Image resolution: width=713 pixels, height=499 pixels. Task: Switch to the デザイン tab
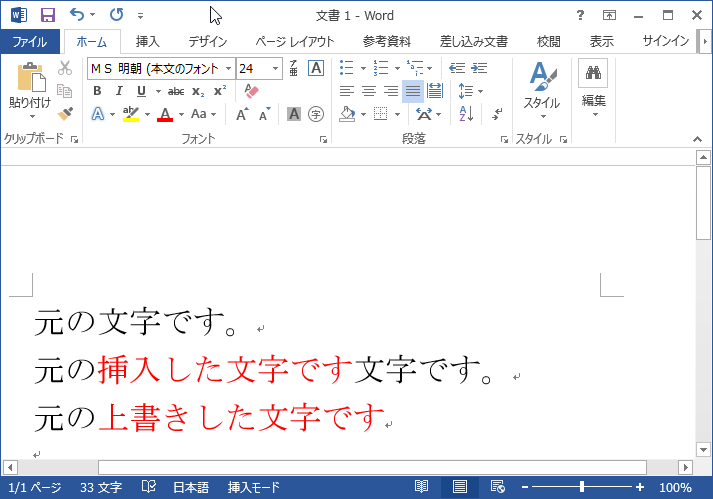pyautogui.click(x=208, y=42)
